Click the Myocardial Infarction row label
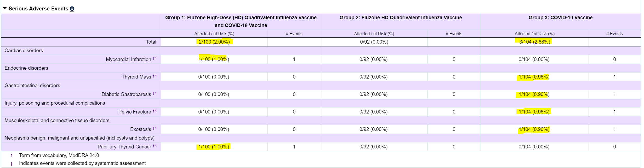Image resolution: width=644 pixels, height=168 pixels. click(128, 59)
